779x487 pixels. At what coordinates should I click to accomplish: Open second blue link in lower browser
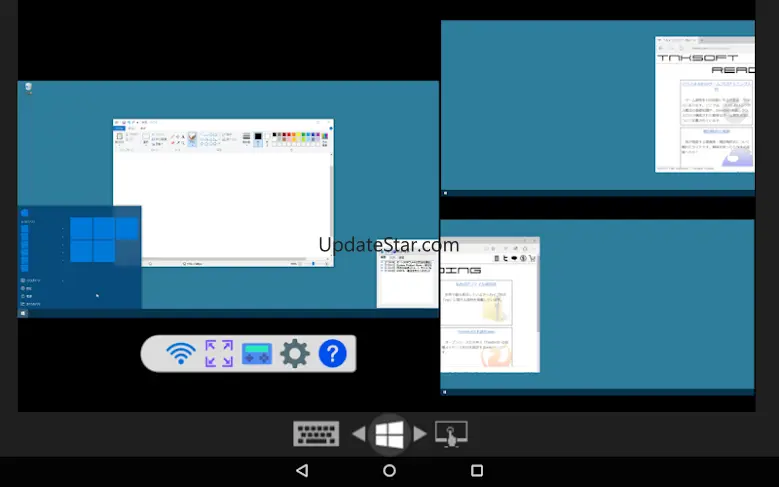click(476, 331)
